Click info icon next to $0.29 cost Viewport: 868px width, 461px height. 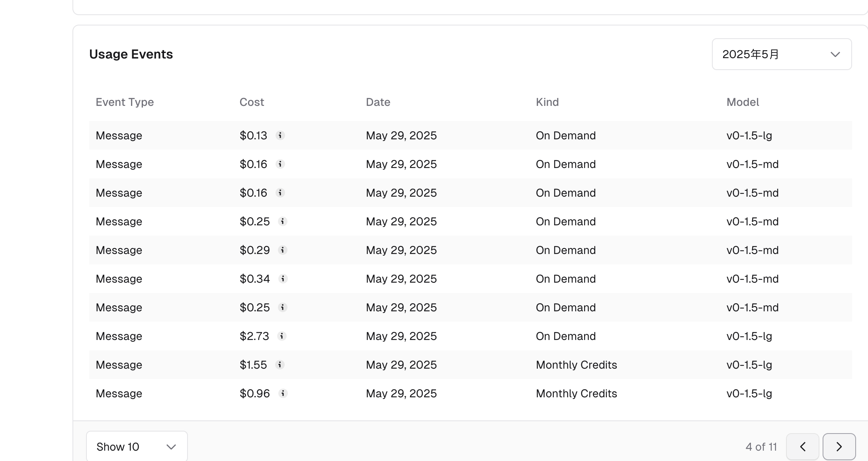tap(283, 250)
